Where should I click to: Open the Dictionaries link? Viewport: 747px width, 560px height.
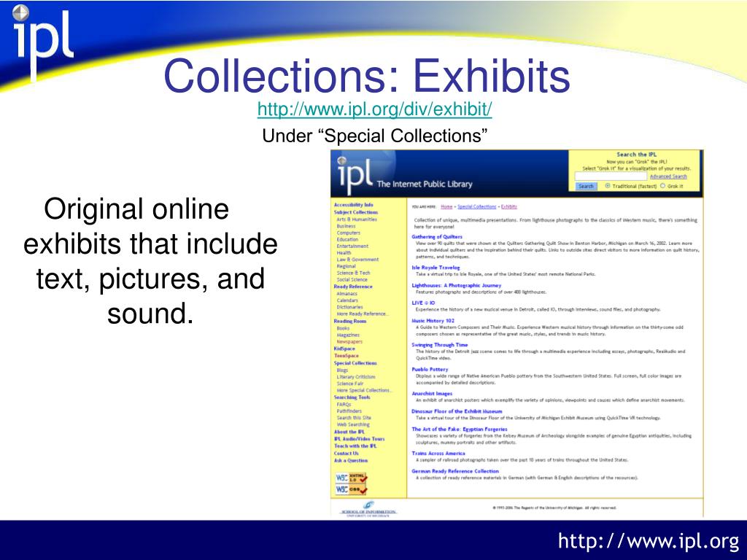[x=349, y=307]
